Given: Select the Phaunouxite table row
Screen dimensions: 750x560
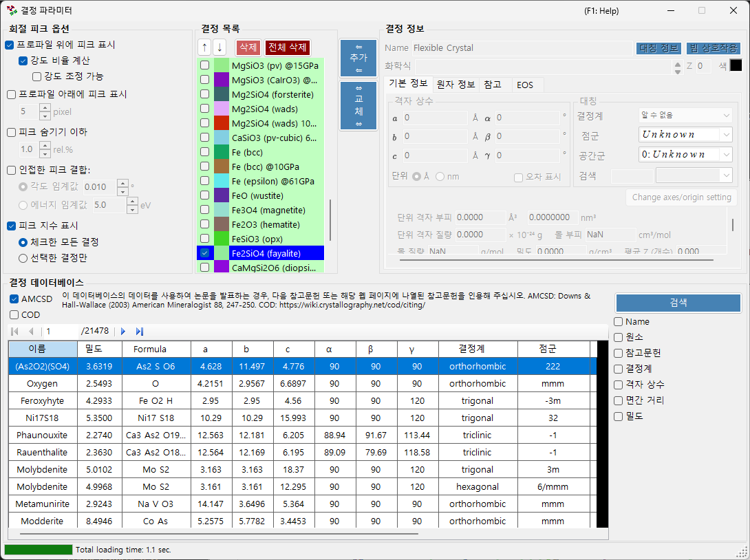Looking at the screenshot, I should tap(303, 435).
